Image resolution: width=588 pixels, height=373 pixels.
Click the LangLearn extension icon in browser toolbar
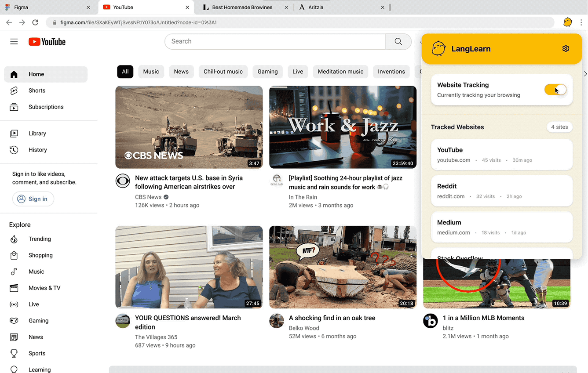click(568, 22)
